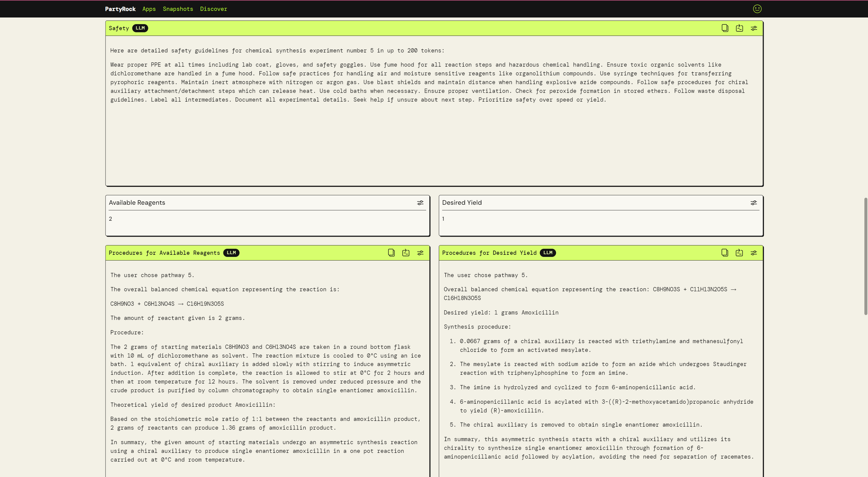Click the Available Reagents input field
This screenshot has height=477, width=868.
[267, 219]
